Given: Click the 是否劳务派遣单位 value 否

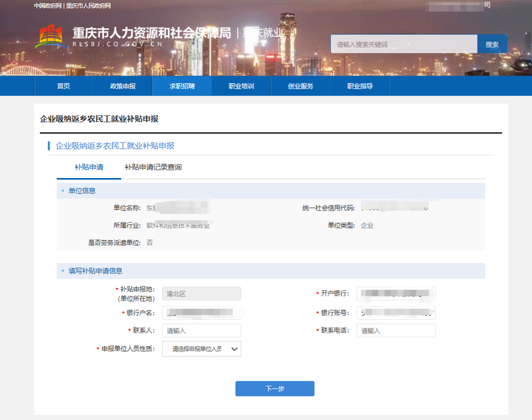Looking at the screenshot, I should [150, 243].
